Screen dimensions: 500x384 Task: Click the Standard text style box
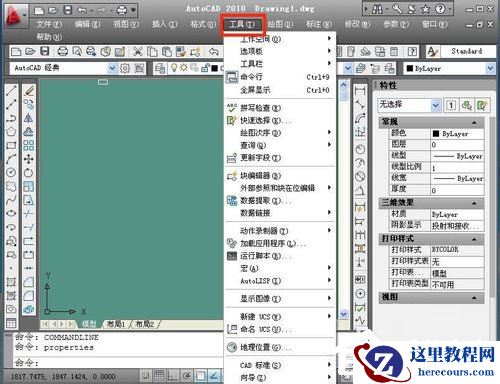[467, 51]
